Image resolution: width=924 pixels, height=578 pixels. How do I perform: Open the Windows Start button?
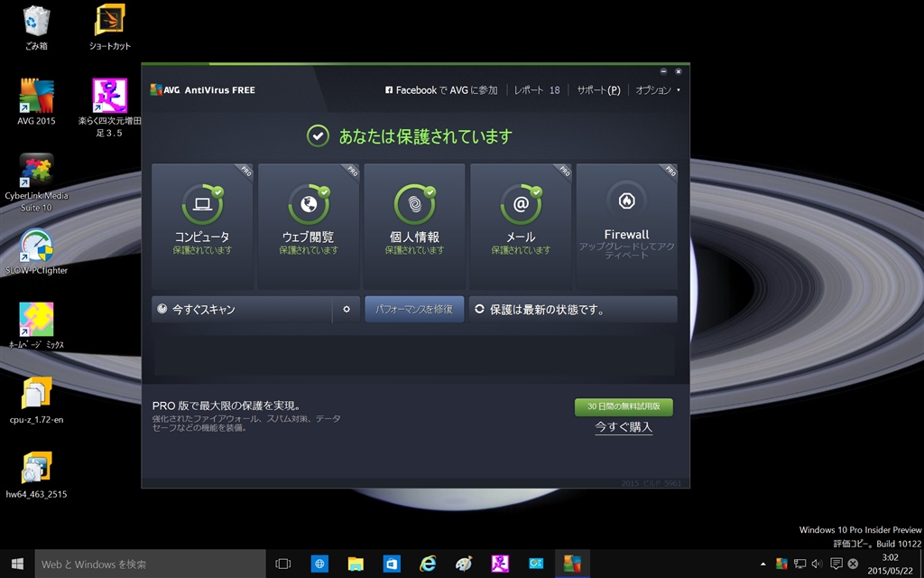(17, 564)
